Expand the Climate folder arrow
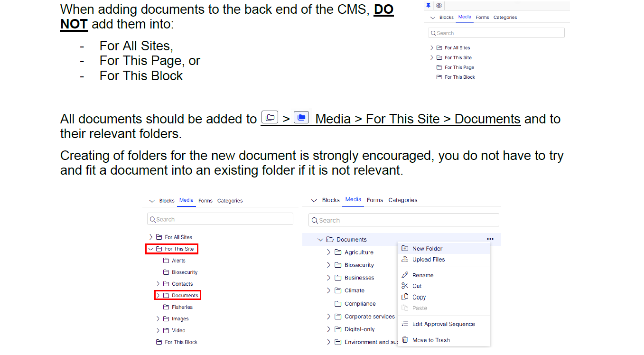This screenshot has width=644, height=355. click(328, 290)
